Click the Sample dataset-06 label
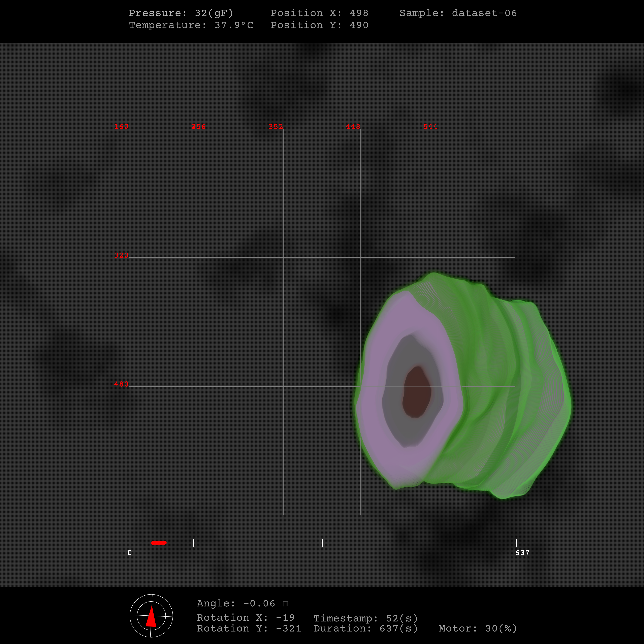644x644 pixels. click(458, 13)
